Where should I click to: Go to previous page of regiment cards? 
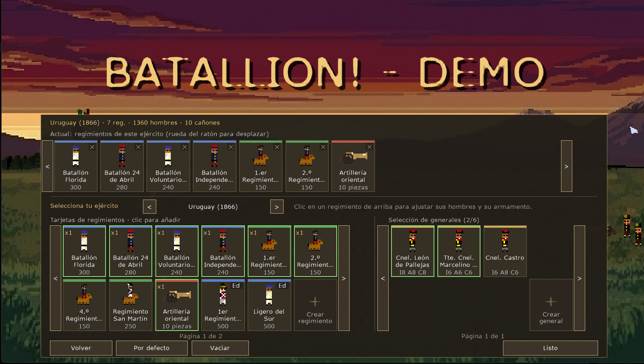coord(56,278)
